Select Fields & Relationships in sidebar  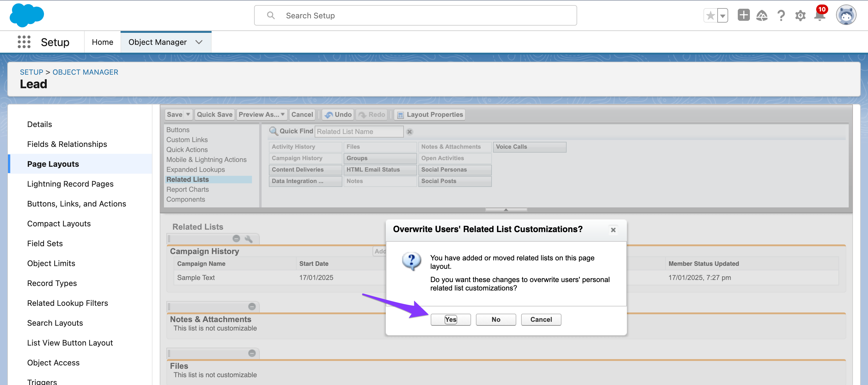67,144
